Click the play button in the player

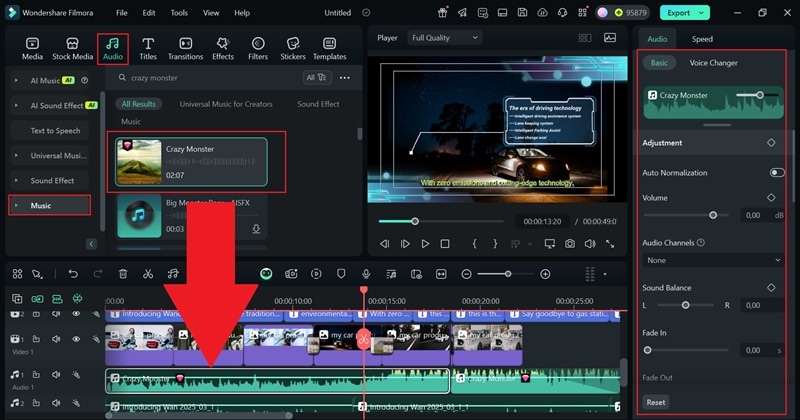[x=425, y=244]
